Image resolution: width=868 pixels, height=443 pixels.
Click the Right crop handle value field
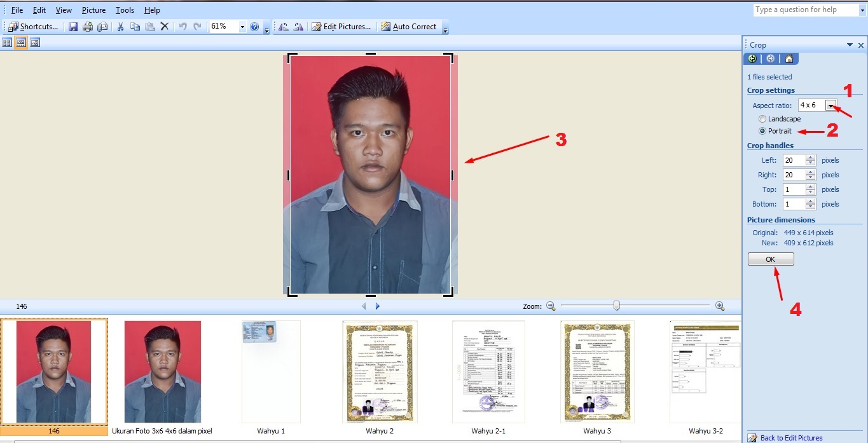click(x=794, y=175)
